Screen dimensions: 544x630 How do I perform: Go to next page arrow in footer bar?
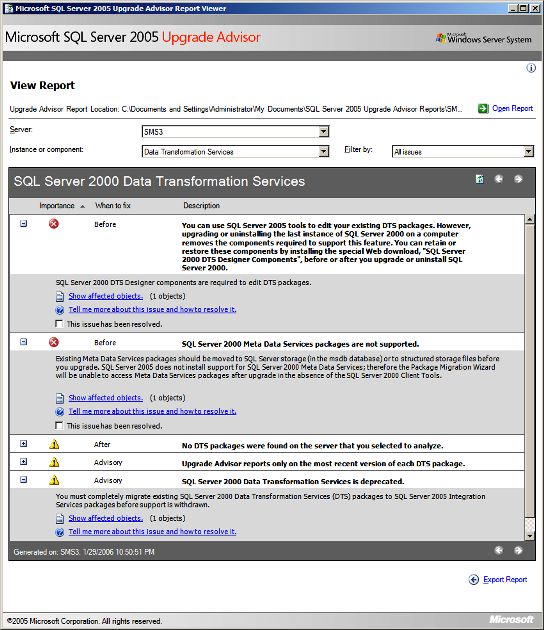[518, 550]
